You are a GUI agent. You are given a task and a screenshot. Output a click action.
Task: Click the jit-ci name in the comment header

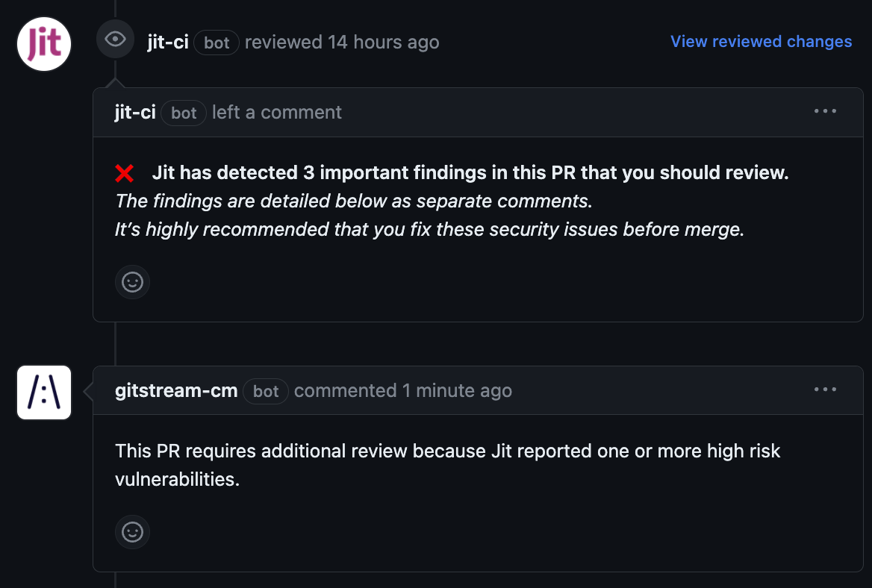click(x=134, y=112)
